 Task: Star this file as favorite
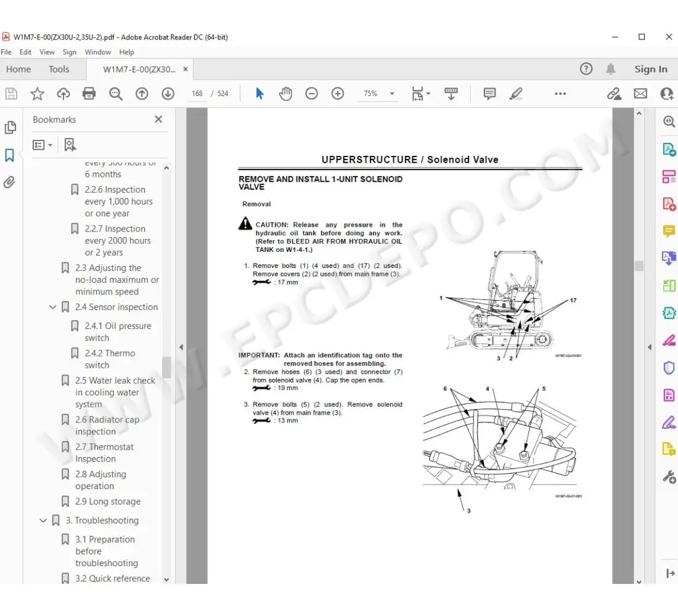38,94
